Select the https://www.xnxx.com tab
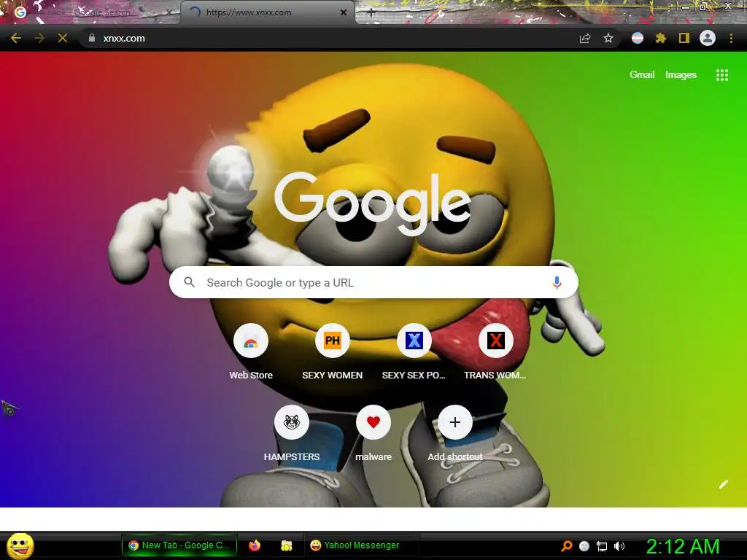747x560 pixels. coord(267,12)
